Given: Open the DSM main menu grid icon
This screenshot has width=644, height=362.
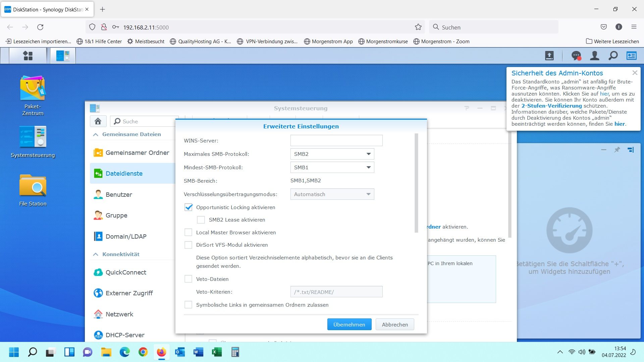Looking at the screenshot, I should (28, 56).
